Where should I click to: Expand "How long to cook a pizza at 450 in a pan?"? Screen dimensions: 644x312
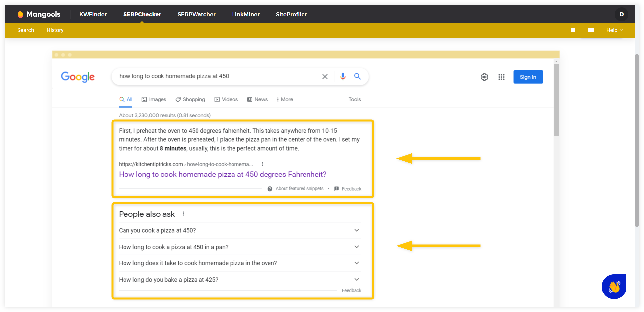240,247
